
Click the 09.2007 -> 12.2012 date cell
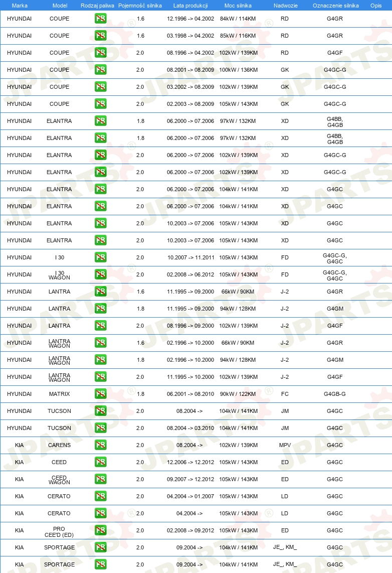[190, 480]
